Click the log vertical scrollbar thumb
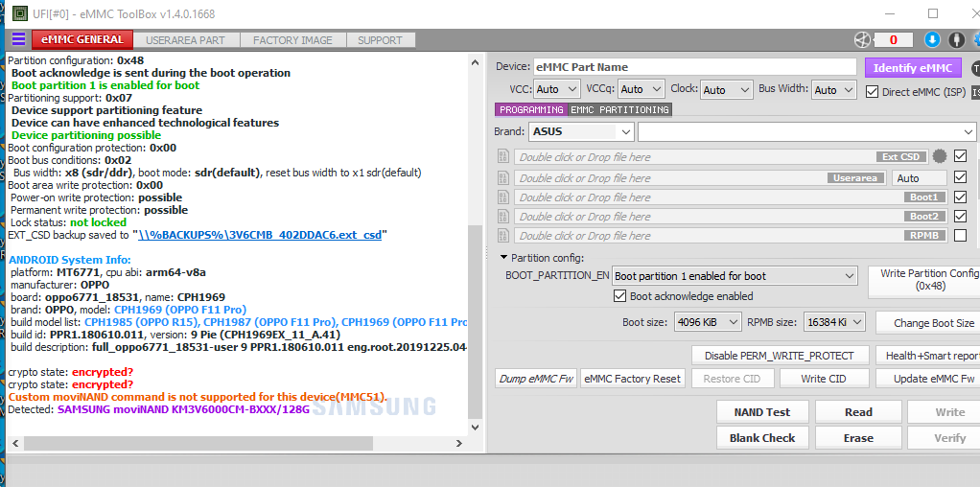Viewport: 980px width, 487px height. point(475,322)
